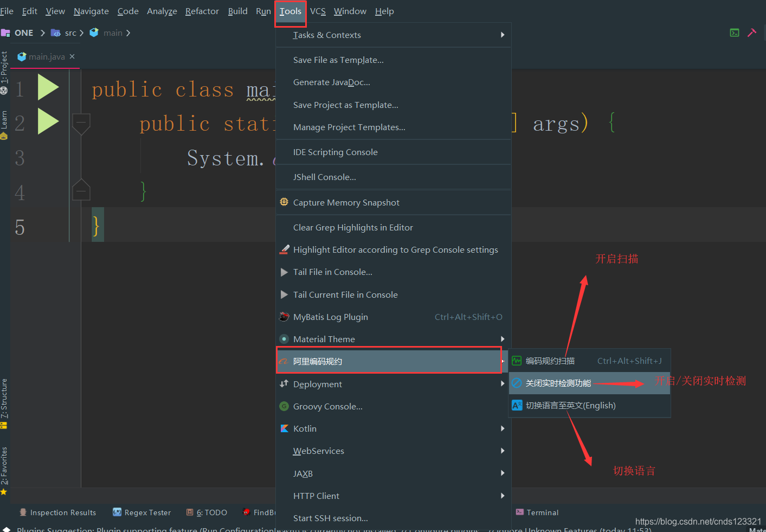This screenshot has width=766, height=532.
Task: Open the Terminal tool window
Action: (x=537, y=512)
